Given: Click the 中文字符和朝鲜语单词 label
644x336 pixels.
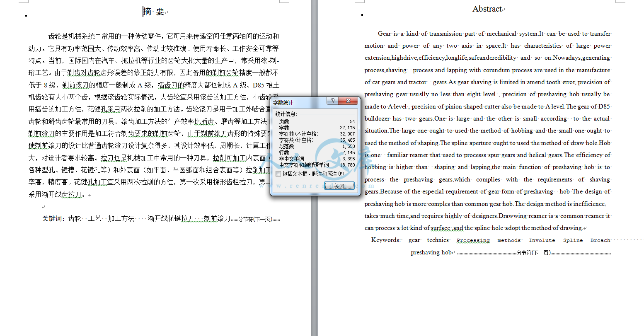Looking at the screenshot, I should click(x=304, y=165).
